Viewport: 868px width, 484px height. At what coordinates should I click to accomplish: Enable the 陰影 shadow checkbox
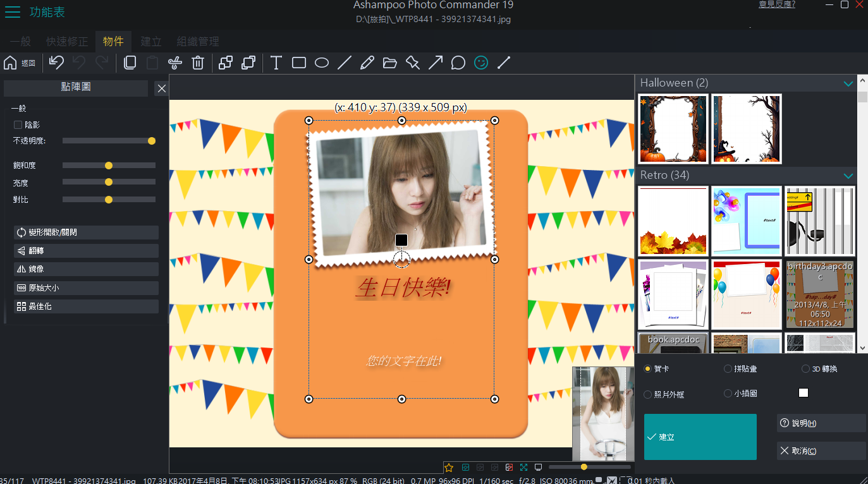pos(18,125)
